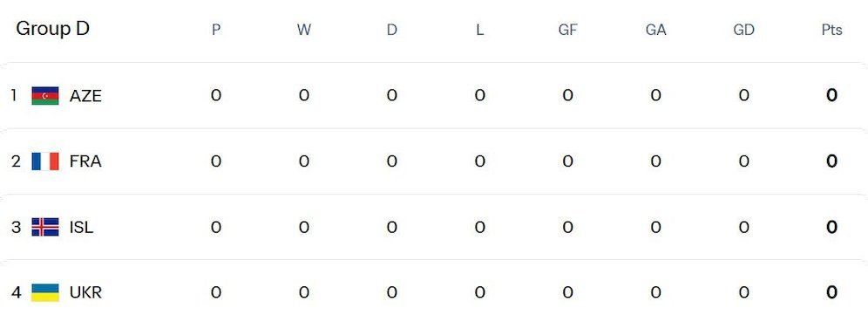Screen dimensions: 868x322
Task: Click the GF column header
Action: (567, 30)
